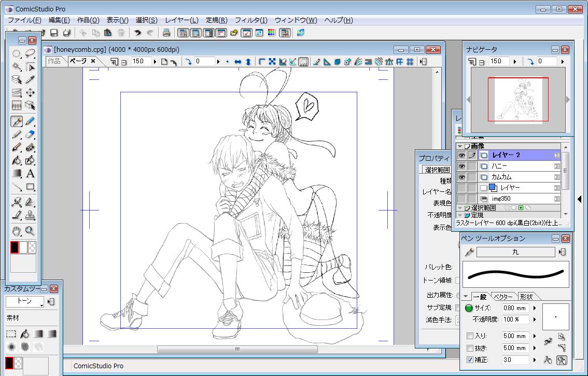
Task: Pick the Text (A) tool
Action: (30, 174)
